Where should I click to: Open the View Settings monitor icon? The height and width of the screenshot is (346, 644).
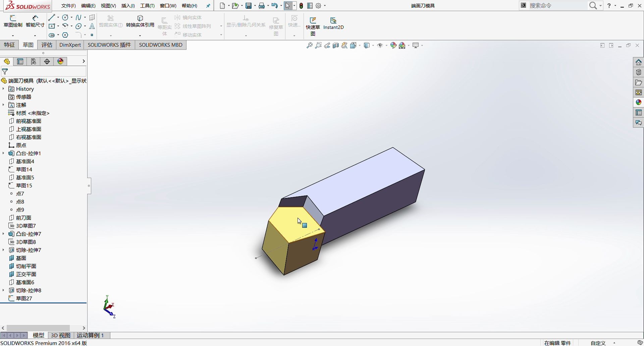[x=416, y=45]
